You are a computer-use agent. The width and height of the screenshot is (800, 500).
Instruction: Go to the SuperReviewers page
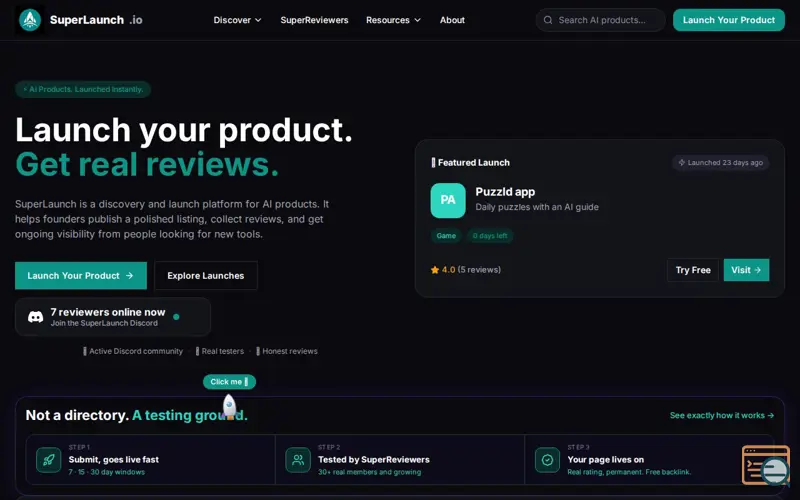(314, 20)
